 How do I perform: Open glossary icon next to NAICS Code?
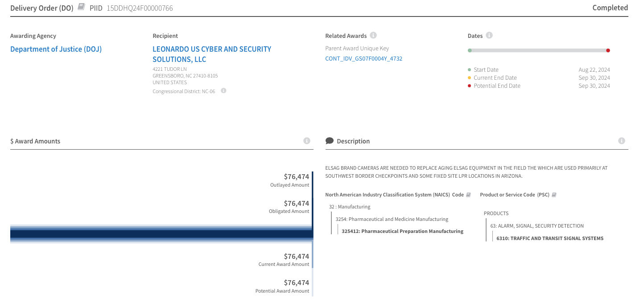tap(468, 195)
